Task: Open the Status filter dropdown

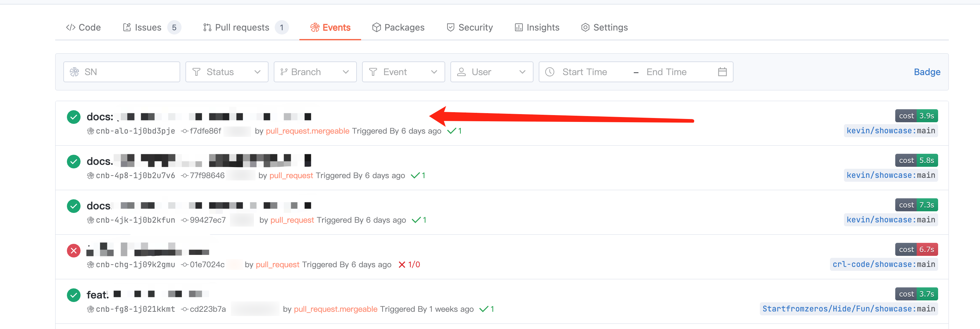Action: 227,72
